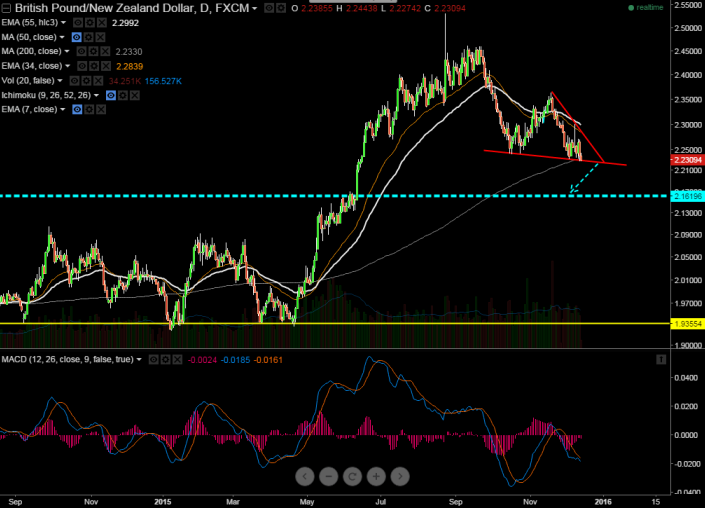The width and height of the screenshot is (705, 508).
Task: Reset chart view with the circular arrow button
Action: pyautogui.click(x=352, y=477)
